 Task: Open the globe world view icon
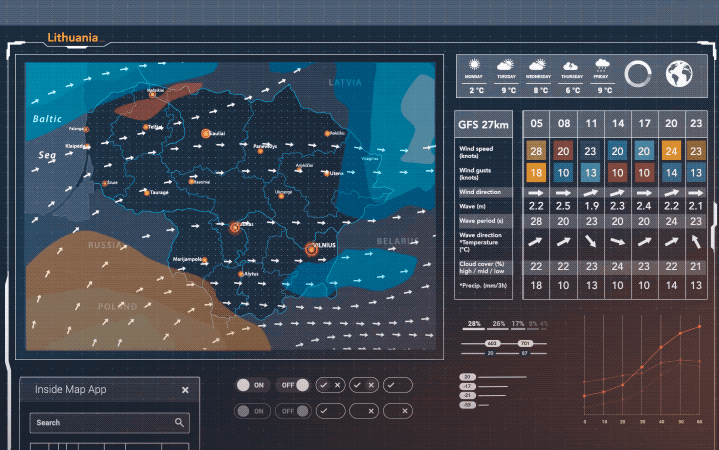[x=679, y=73]
